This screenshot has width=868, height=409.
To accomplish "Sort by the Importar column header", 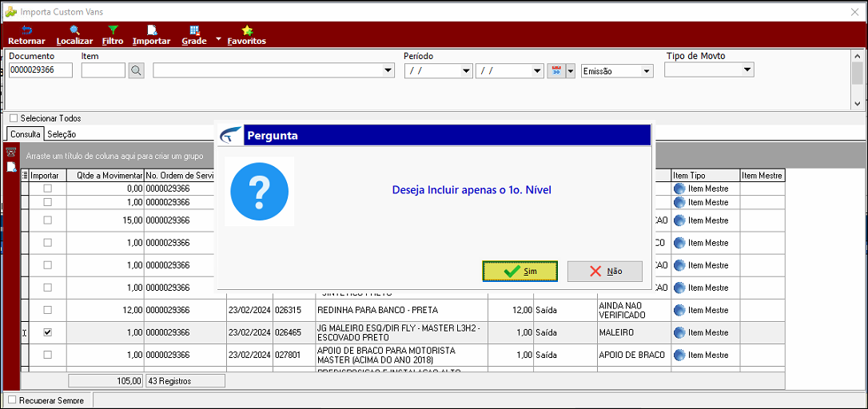I will (48, 176).
